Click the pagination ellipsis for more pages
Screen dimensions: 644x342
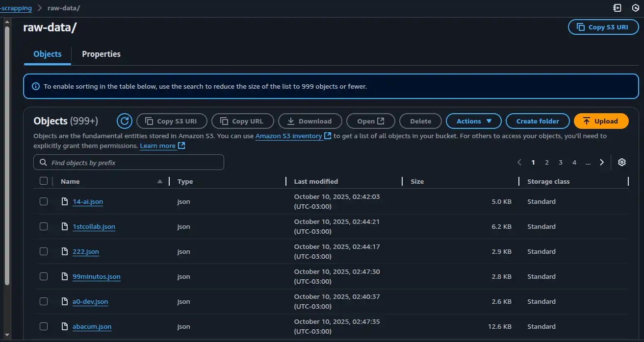[x=588, y=163]
